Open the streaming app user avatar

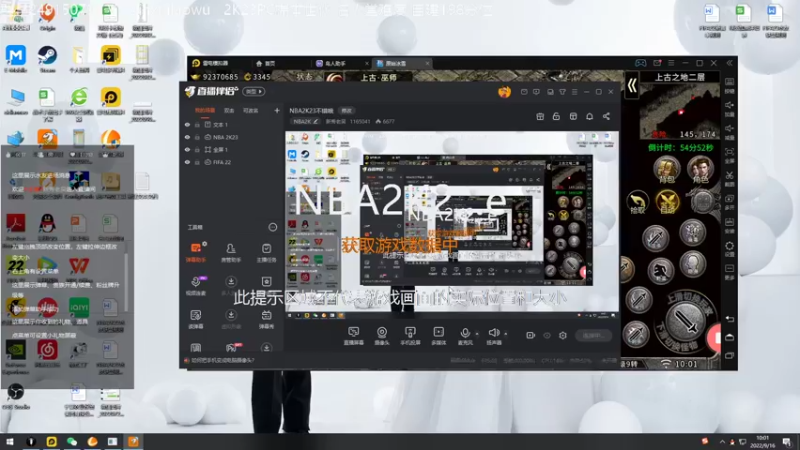point(504,92)
